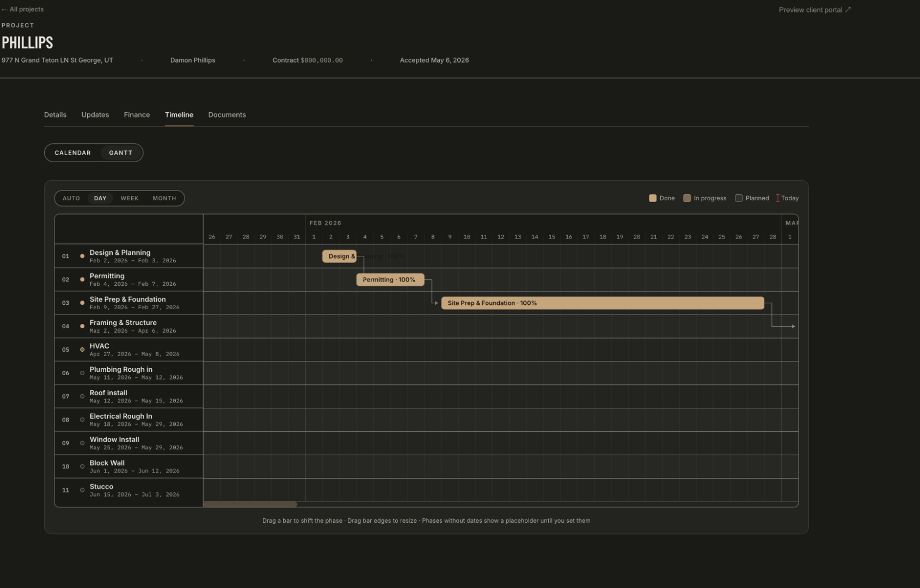Click status circle for Block Wall
The height and width of the screenshot is (588, 920).
[x=82, y=467]
